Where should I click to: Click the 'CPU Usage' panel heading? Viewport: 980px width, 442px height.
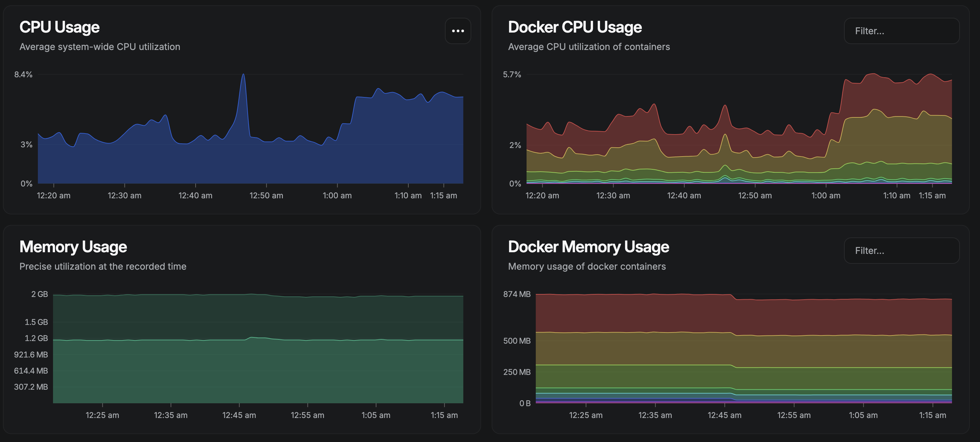59,27
